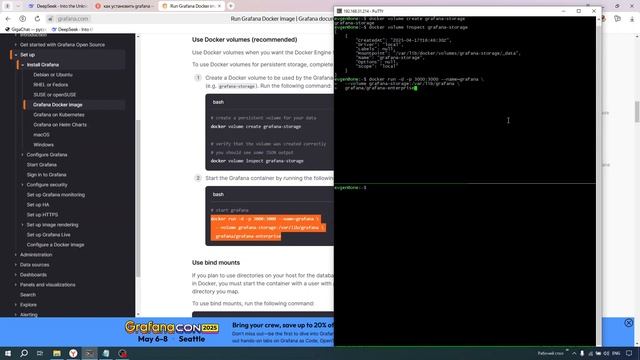Image resolution: width=640 pixels, height=360 pixels.
Task: Expand 'Configure security' section
Action: [22, 184]
